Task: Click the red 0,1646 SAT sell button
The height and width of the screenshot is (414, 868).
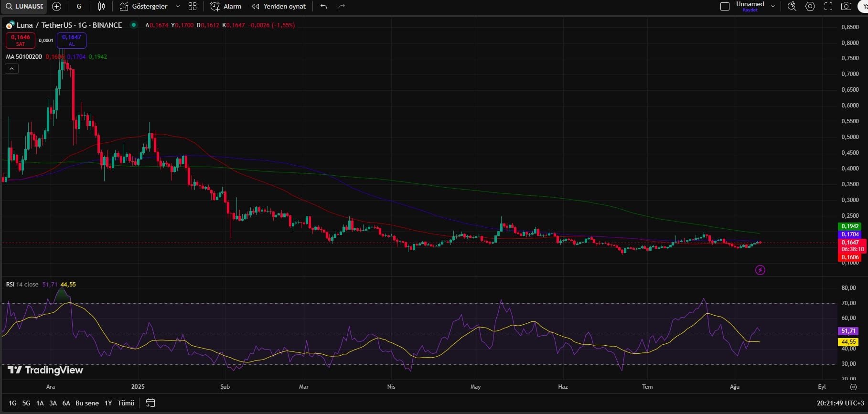Action: coord(20,40)
